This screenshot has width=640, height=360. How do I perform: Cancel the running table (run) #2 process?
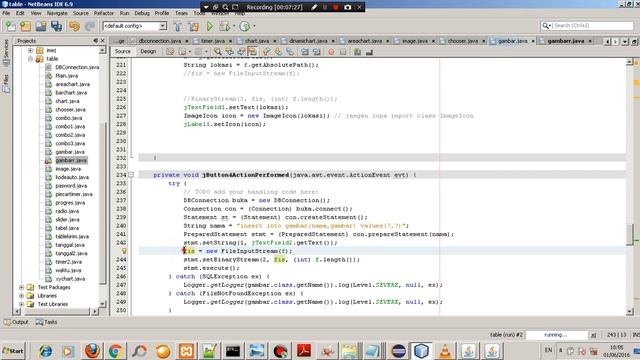click(593, 335)
